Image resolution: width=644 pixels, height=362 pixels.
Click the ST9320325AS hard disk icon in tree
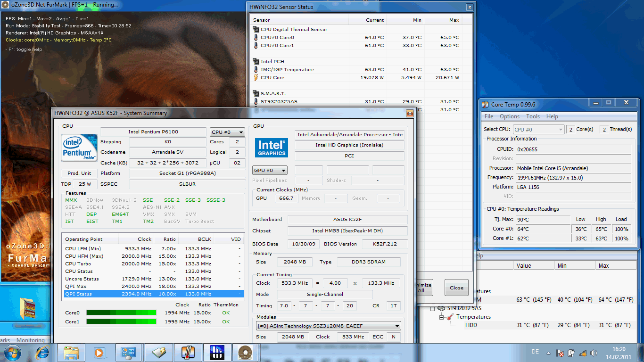442,308
